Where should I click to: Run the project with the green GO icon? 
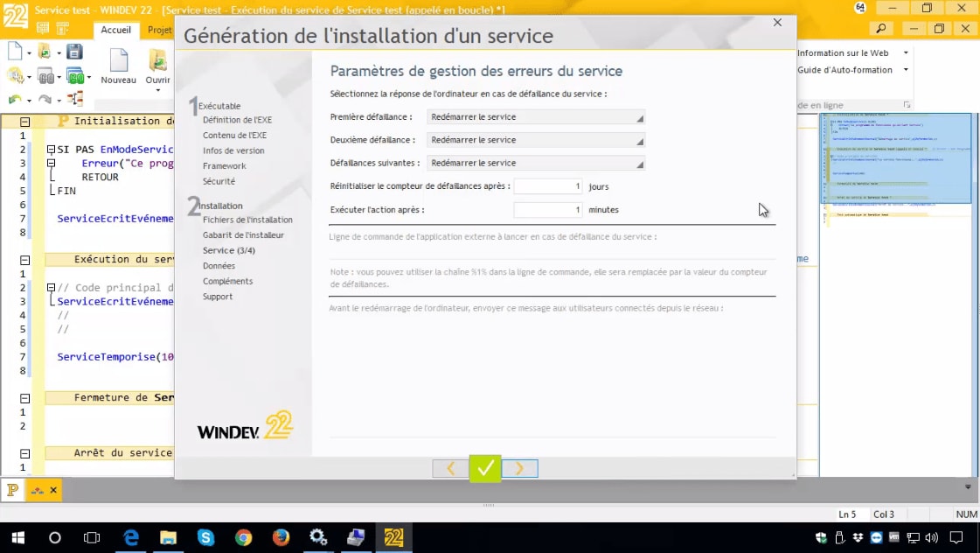click(75, 77)
